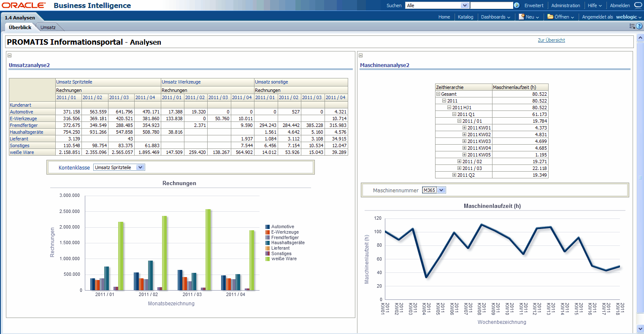The width and height of the screenshot is (644, 334).
Task: Expand the 2011 KW01 row
Action: click(x=464, y=128)
